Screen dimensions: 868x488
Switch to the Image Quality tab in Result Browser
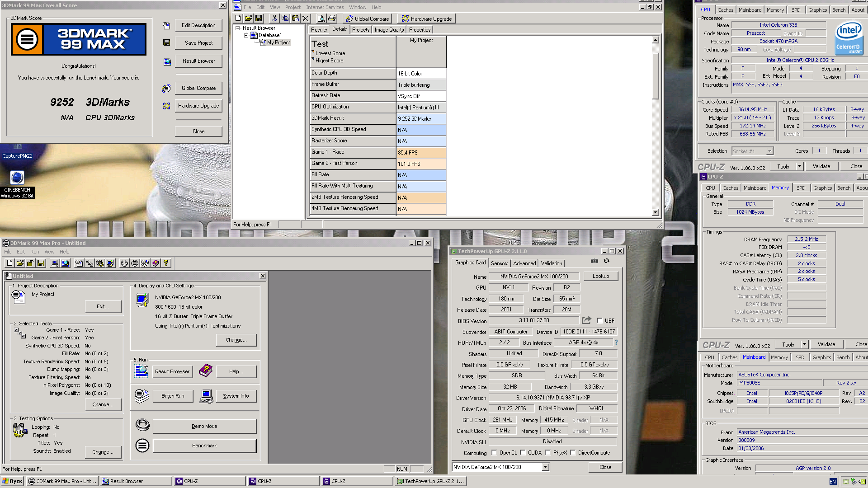[389, 30]
